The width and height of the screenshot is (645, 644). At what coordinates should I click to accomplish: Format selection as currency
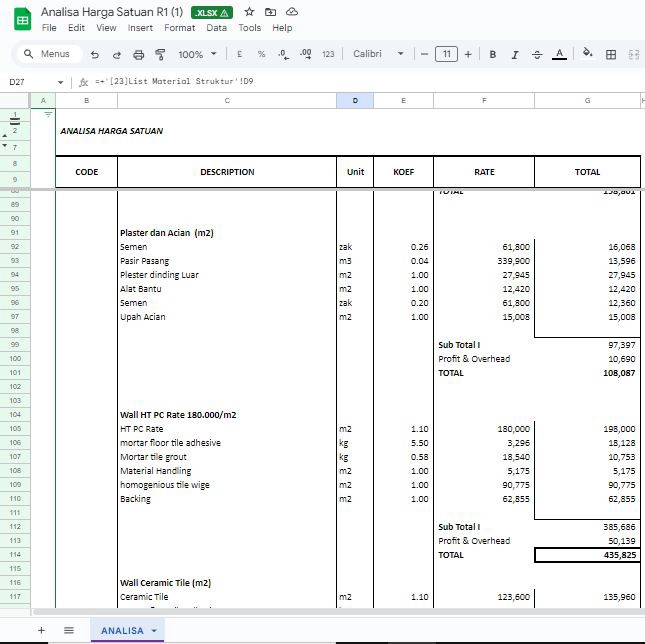click(239, 54)
